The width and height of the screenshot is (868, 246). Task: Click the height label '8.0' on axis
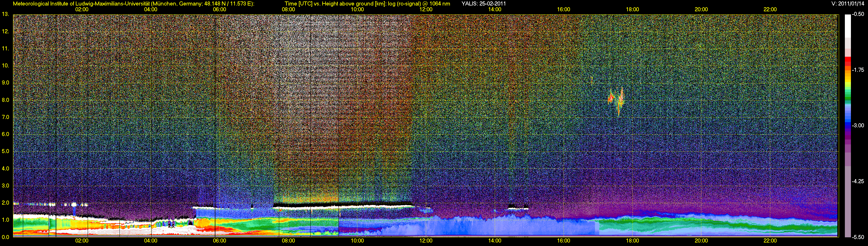click(x=5, y=100)
